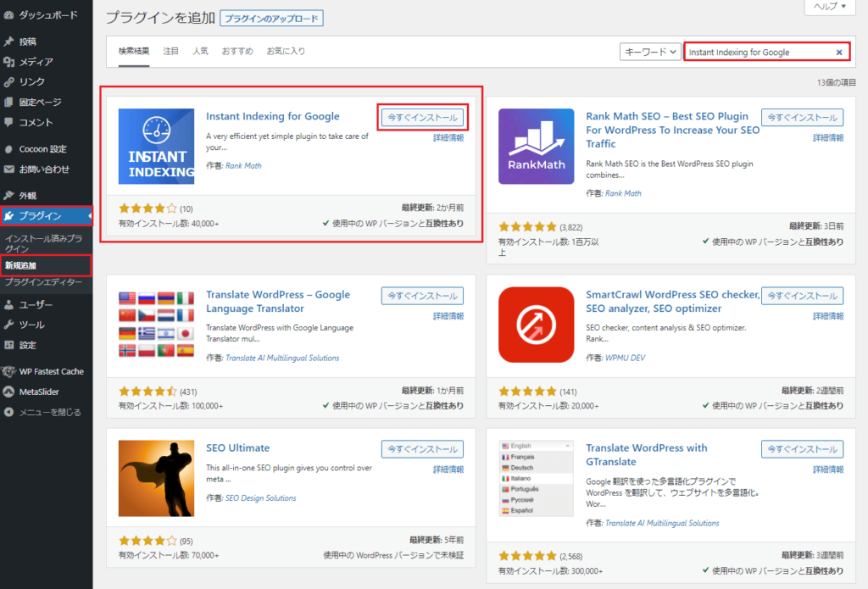868x589 pixels.
Task: Click the Instant Indexing for Google title link
Action: (272, 116)
